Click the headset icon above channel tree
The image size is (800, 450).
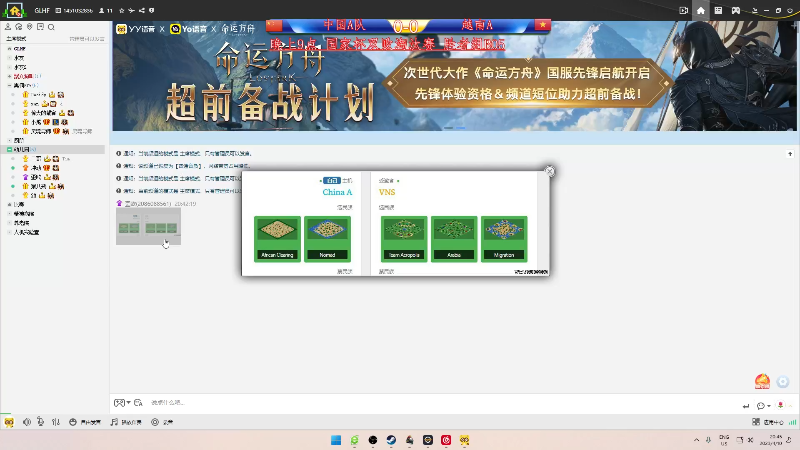click(x=19, y=27)
